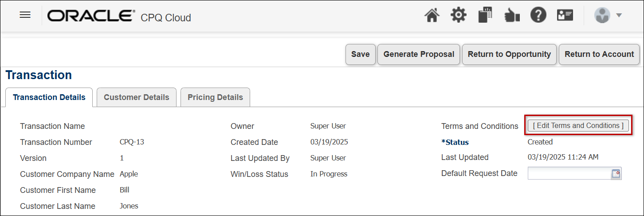This screenshot has width=644, height=216.
Task: Click Return to Account button
Action: click(599, 54)
